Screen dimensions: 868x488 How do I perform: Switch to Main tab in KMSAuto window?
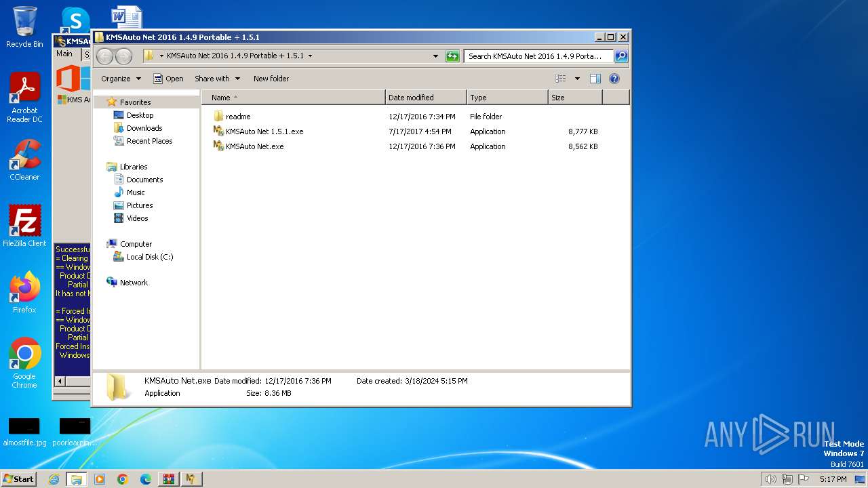click(x=64, y=54)
